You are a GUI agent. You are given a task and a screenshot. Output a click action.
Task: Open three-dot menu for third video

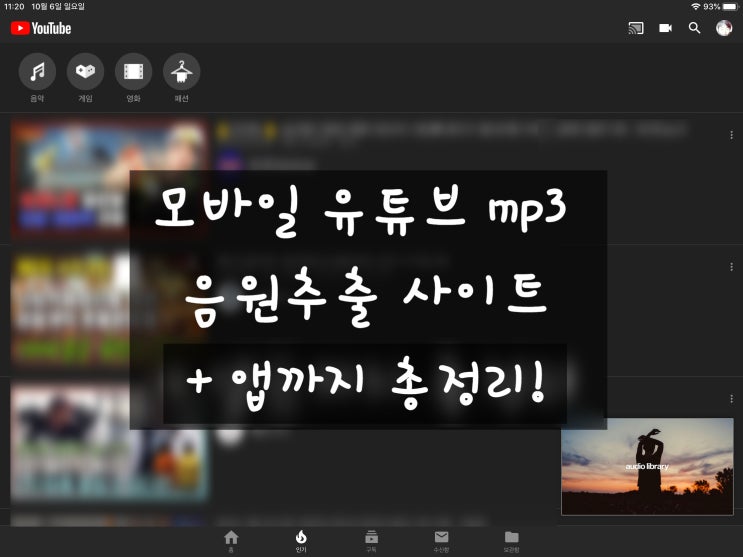point(732,399)
